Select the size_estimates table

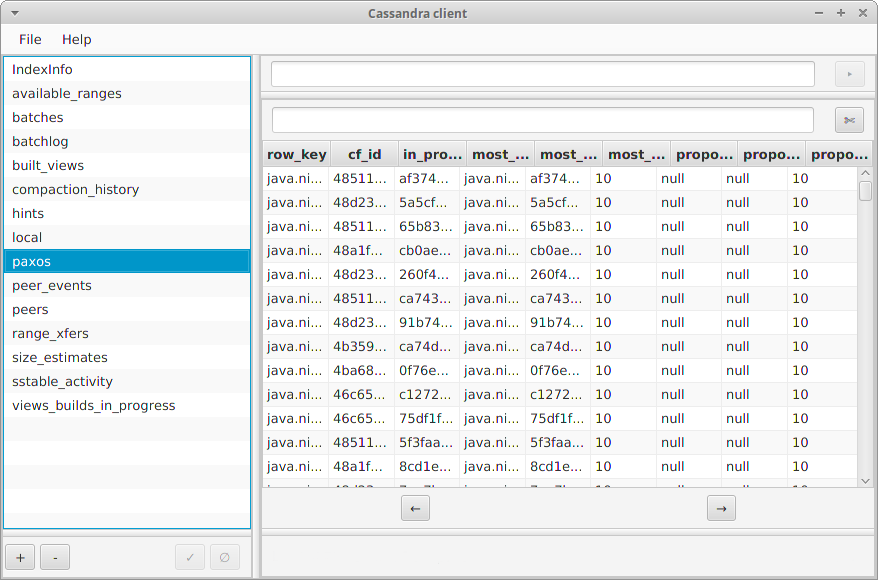[127, 358]
